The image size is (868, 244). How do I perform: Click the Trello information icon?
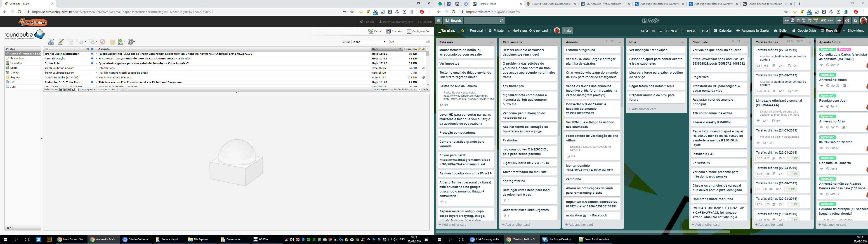pos(847,21)
